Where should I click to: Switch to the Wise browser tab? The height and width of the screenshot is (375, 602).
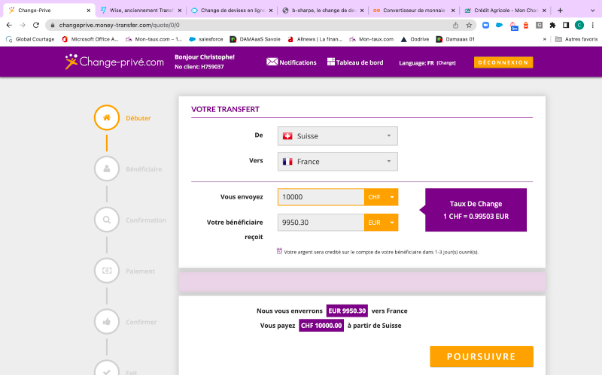(141, 10)
